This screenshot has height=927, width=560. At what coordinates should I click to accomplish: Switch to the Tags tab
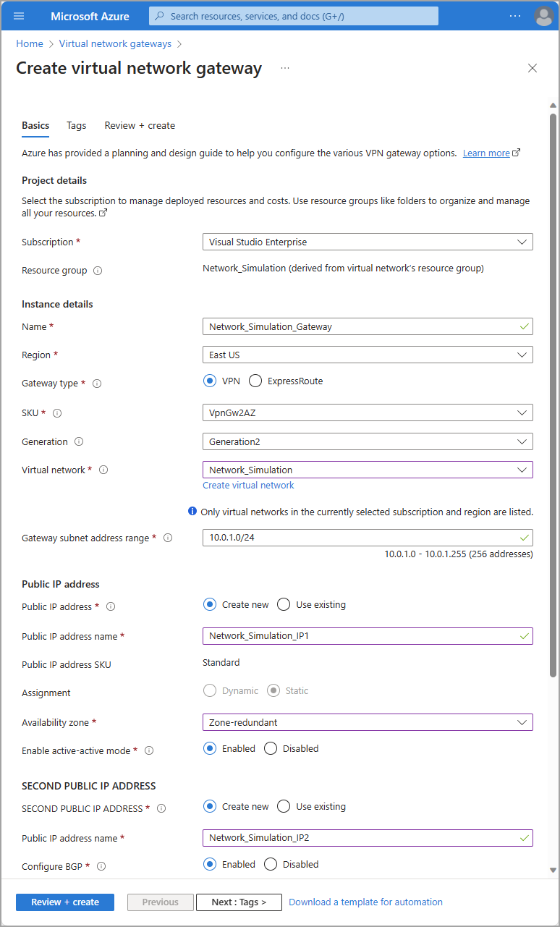coord(76,125)
